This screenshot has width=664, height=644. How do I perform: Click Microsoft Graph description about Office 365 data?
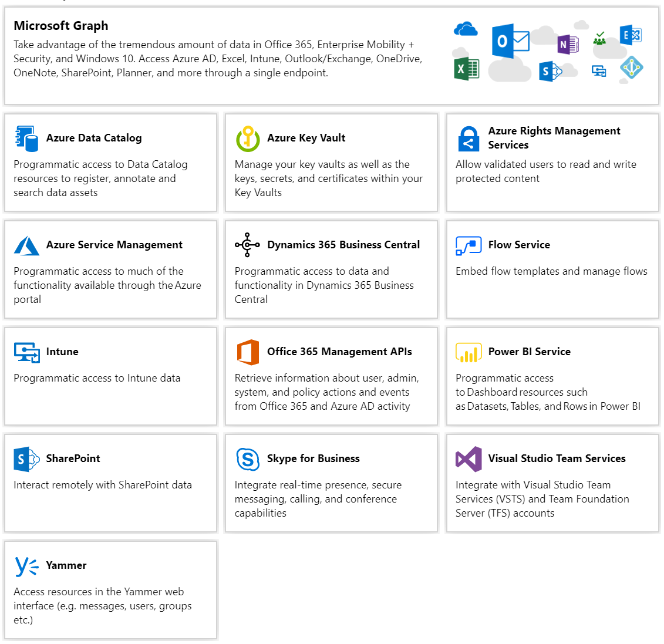(x=218, y=59)
